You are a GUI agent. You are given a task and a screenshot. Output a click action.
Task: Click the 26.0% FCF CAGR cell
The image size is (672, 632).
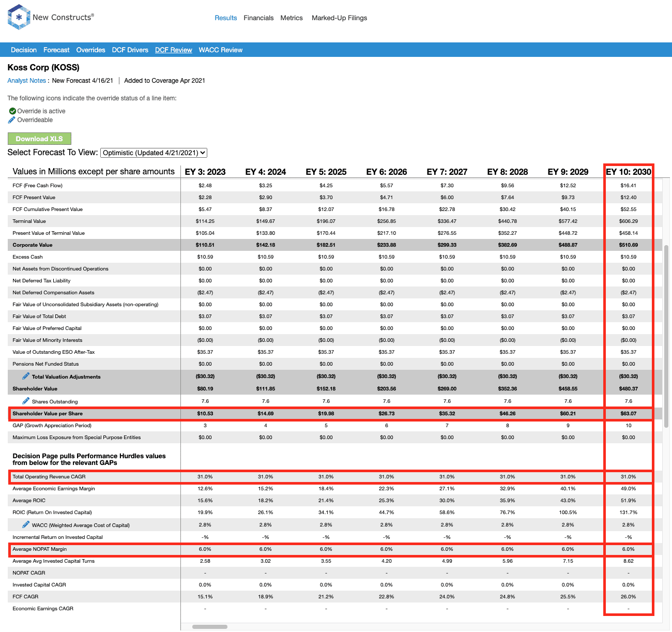pos(629,597)
